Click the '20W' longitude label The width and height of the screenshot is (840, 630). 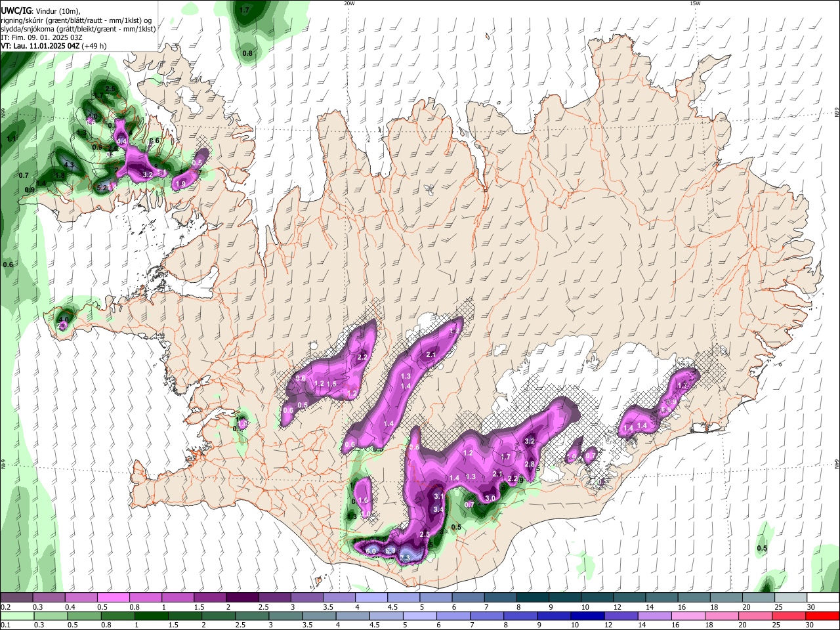349,3
